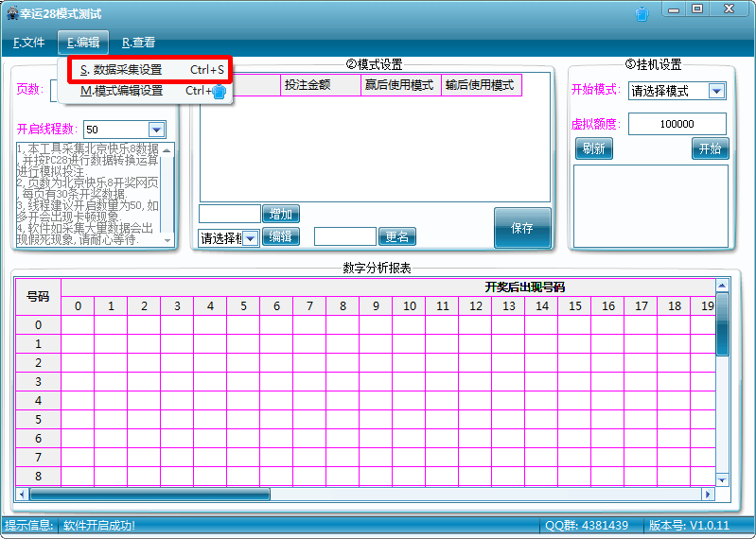Focus the input field left of 增加
Viewport: 756px width, 539px height.
(230, 214)
